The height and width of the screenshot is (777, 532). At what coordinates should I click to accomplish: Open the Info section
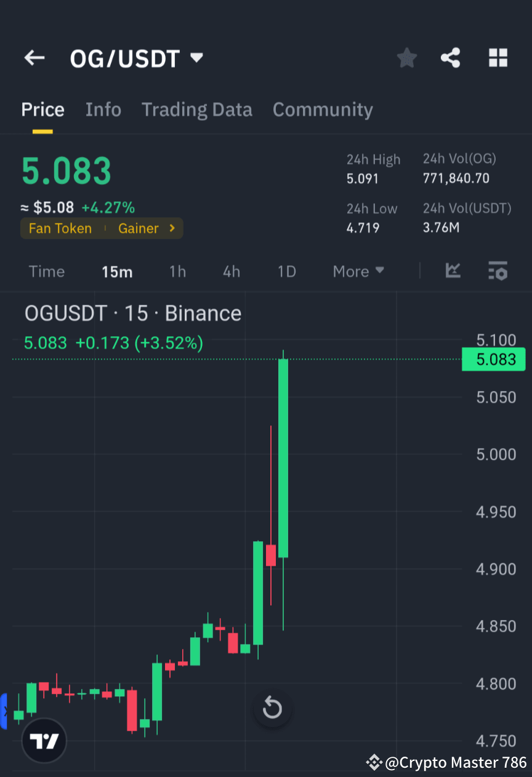(103, 109)
